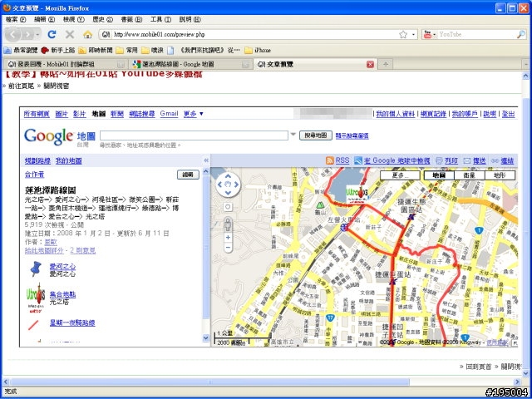Click Firefox back navigation button
The height and width of the screenshot is (399, 532).
tap(13, 34)
